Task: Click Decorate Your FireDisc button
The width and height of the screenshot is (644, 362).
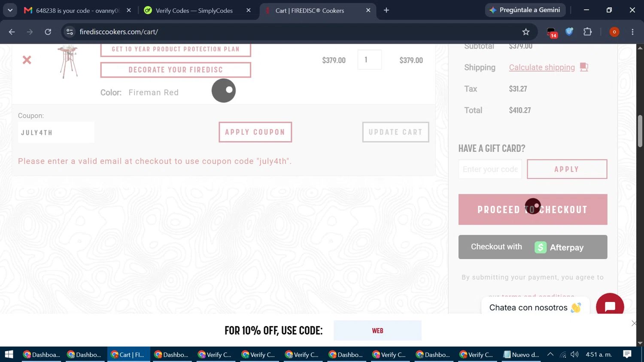Action: (x=176, y=70)
